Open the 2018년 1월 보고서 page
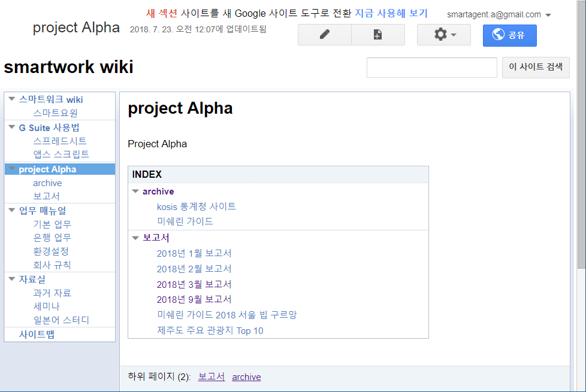Image resolution: width=586 pixels, height=392 pixels. tap(195, 253)
